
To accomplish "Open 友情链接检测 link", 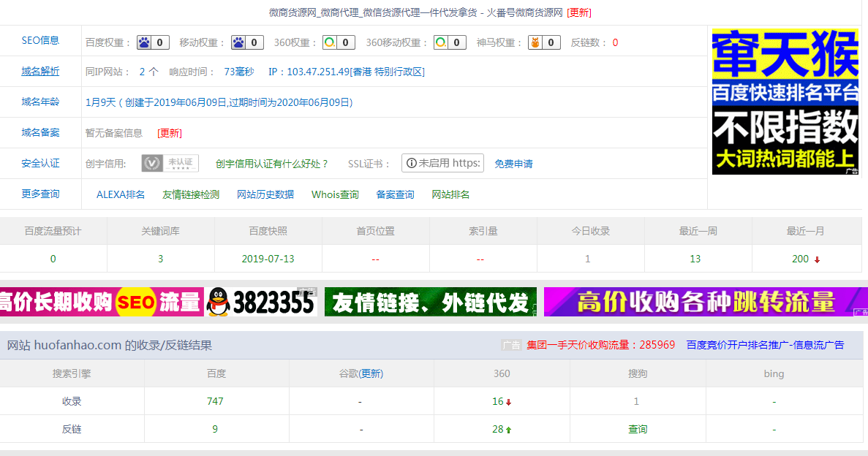I will pos(191,194).
